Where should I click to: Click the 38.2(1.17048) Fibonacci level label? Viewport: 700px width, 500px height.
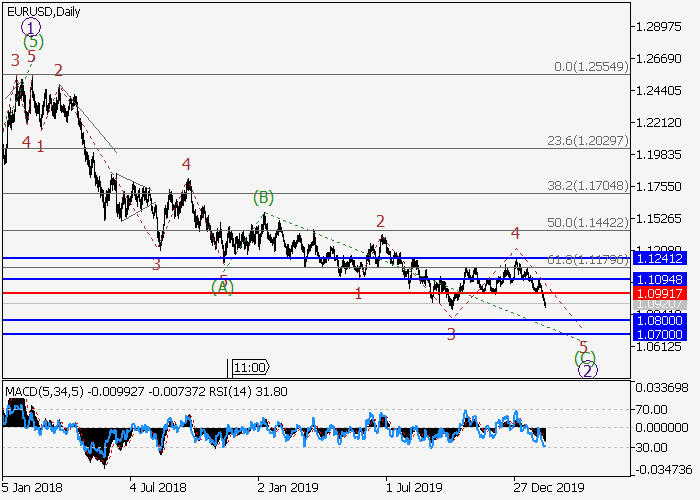point(586,185)
